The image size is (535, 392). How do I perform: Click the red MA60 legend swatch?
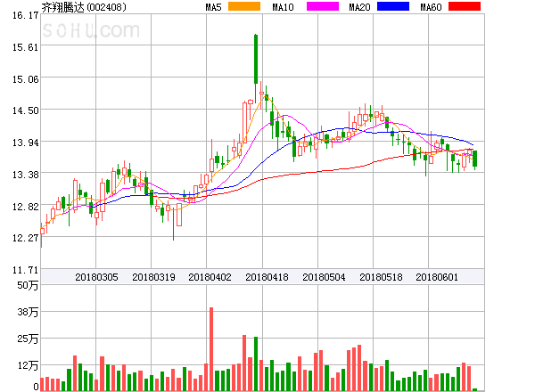pyautogui.click(x=465, y=6)
